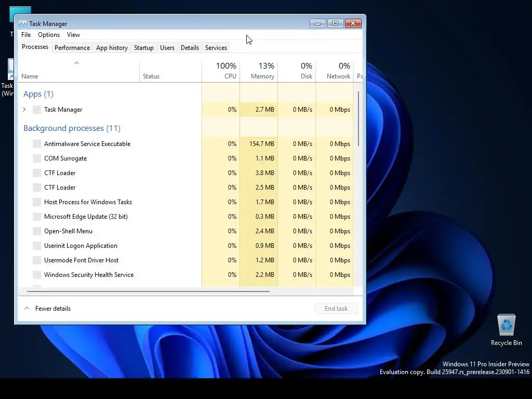Select the Background processes (11) heading
The width and height of the screenshot is (532, 399).
pos(72,128)
